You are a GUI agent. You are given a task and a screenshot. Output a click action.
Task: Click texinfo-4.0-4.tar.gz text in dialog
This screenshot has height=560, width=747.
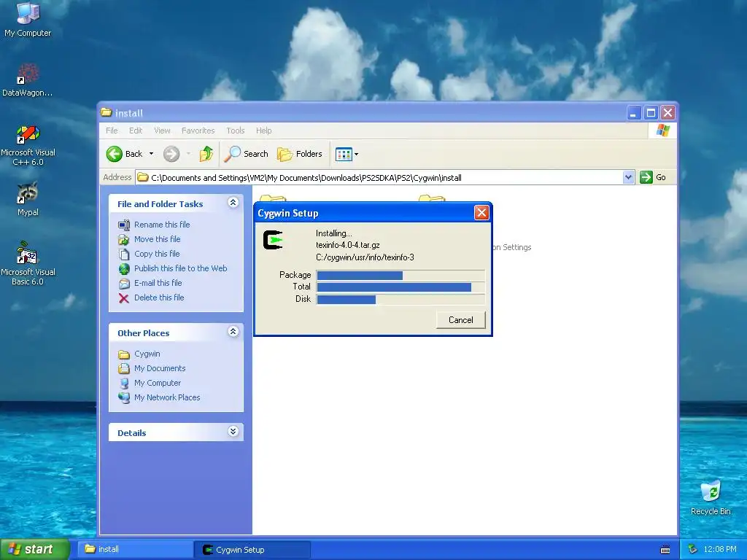coord(348,245)
